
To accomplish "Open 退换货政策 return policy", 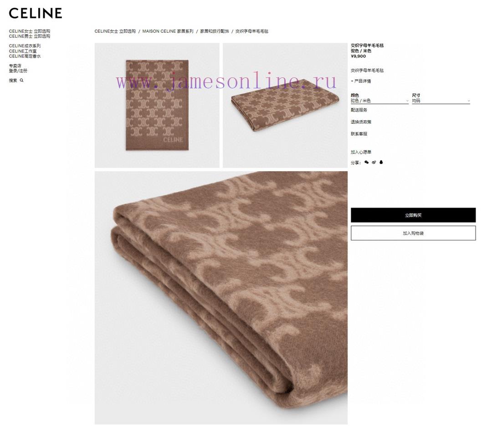I will pyautogui.click(x=361, y=122).
